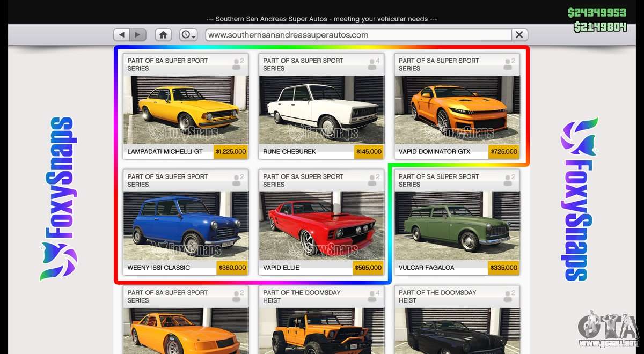Open the Weeny Issi Classic car photo
The image size is (644, 354).
pos(186,226)
